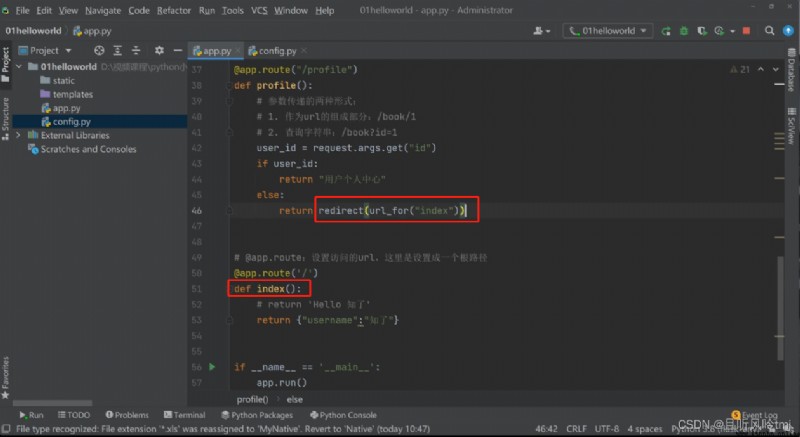
Task: Click the Rerun icon in the toolbar
Action: (666, 31)
